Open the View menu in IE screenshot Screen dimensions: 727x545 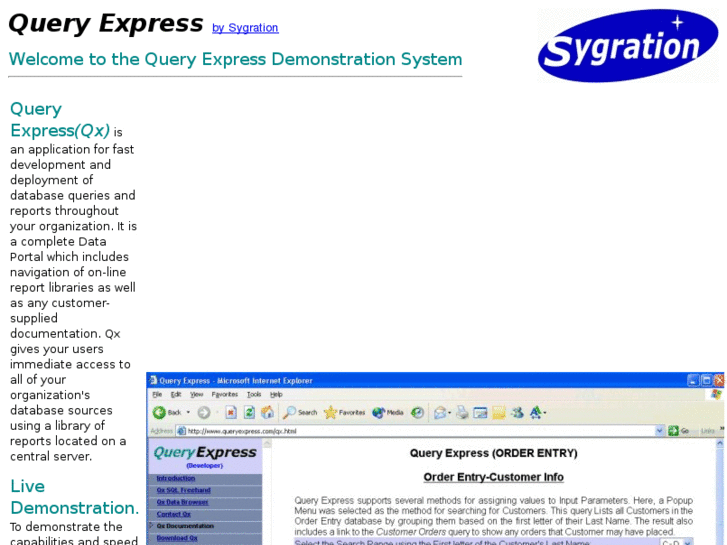[x=197, y=394]
